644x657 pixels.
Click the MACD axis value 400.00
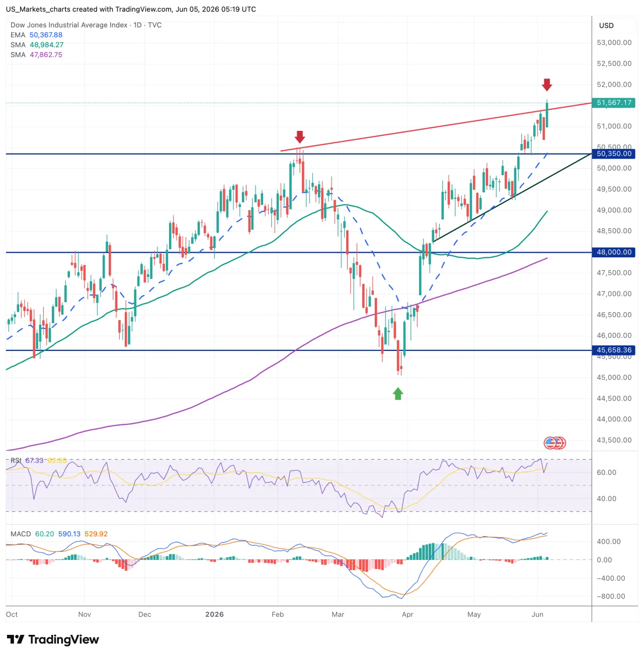[608, 542]
